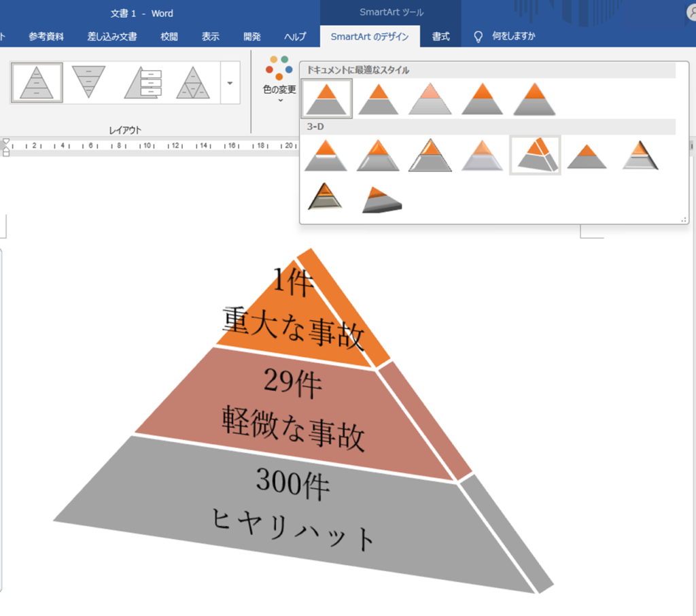Select the basic pyramid layout thumbnail
The height and width of the screenshot is (616, 696).
coord(36,83)
